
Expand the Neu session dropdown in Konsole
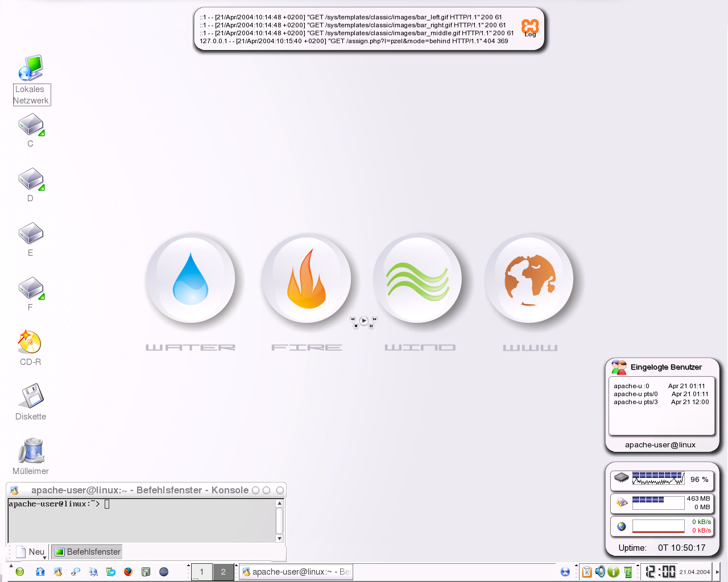tap(44, 558)
